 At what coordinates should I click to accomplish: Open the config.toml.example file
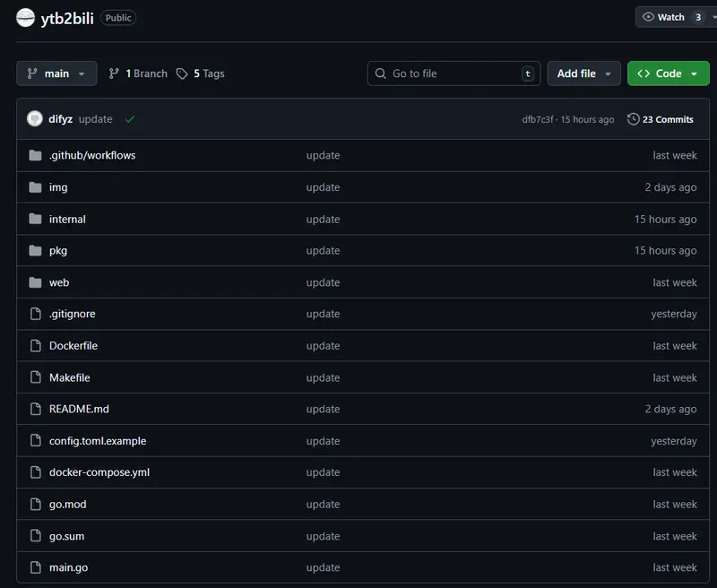[x=98, y=441]
